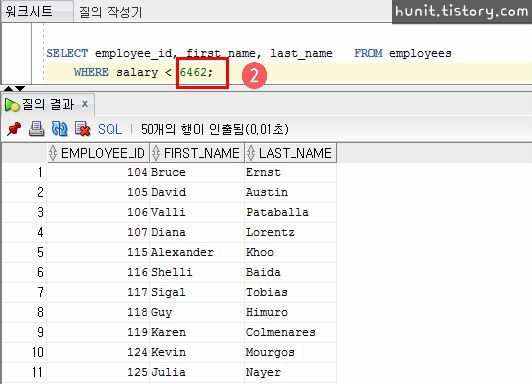Select first name cell Shelli
Viewport: 532px width, 384px height.
(x=197, y=272)
